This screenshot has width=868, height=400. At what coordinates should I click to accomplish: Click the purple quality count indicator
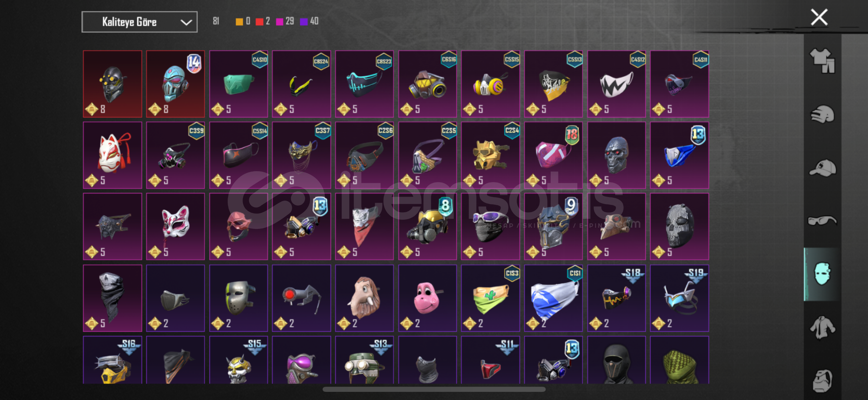[x=309, y=21]
